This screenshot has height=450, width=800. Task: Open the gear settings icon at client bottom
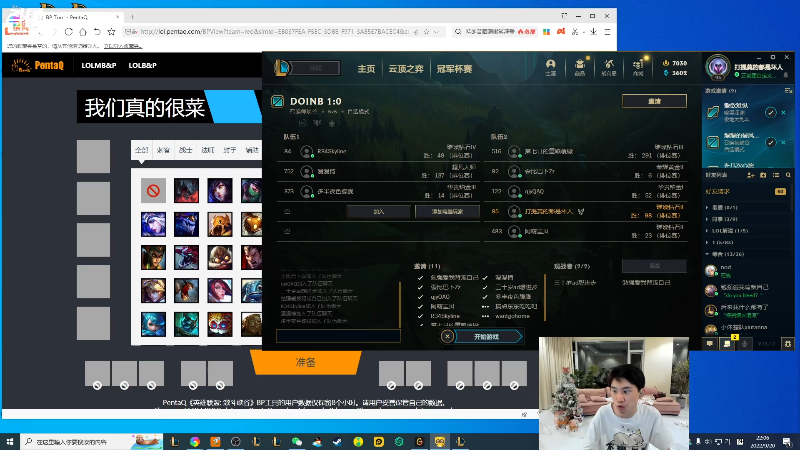[x=788, y=344]
